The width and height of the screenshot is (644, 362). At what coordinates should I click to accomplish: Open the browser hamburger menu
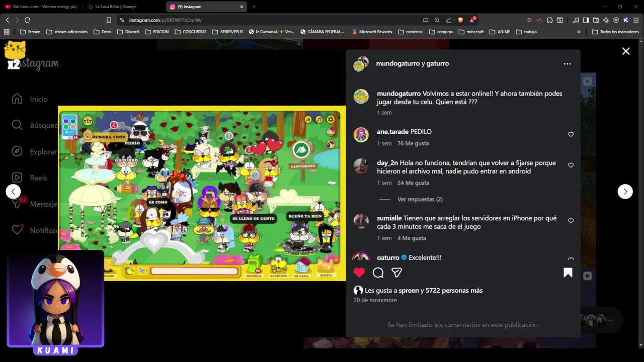click(x=636, y=20)
